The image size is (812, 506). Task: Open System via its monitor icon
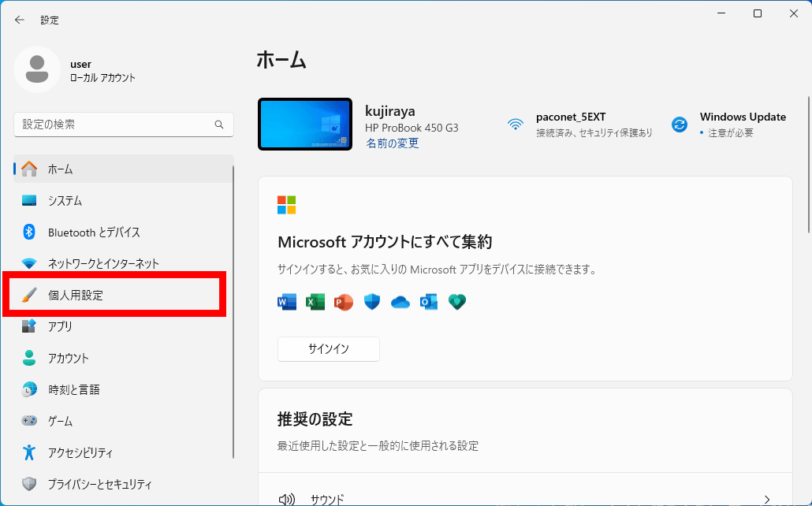(29, 200)
